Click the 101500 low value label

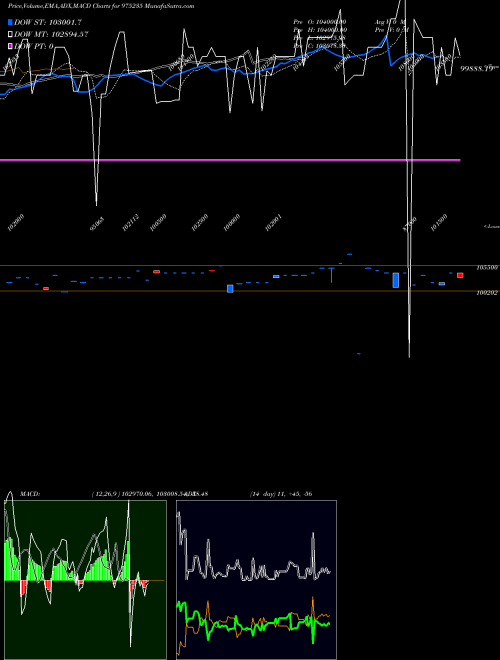click(x=439, y=223)
